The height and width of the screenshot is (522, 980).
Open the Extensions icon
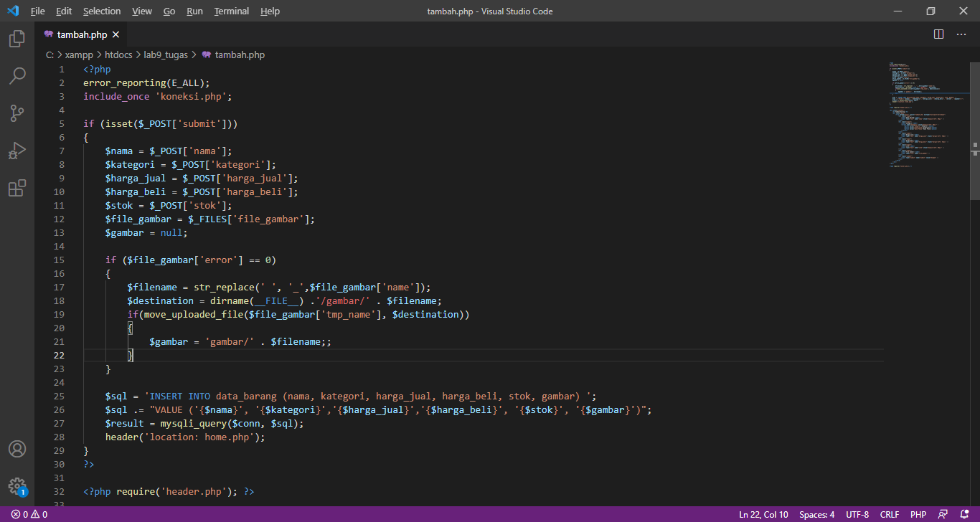pyautogui.click(x=17, y=187)
